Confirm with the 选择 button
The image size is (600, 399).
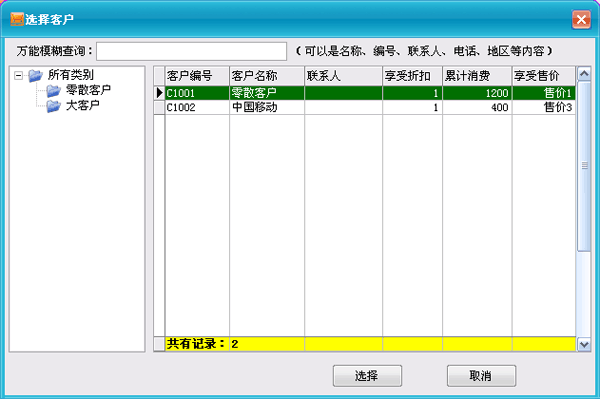click(x=367, y=376)
